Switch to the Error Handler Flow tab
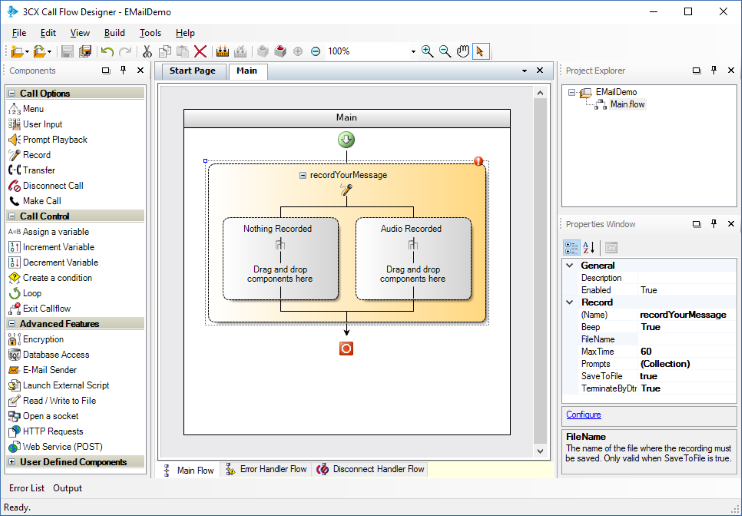The height and width of the screenshot is (516, 742). (266, 469)
